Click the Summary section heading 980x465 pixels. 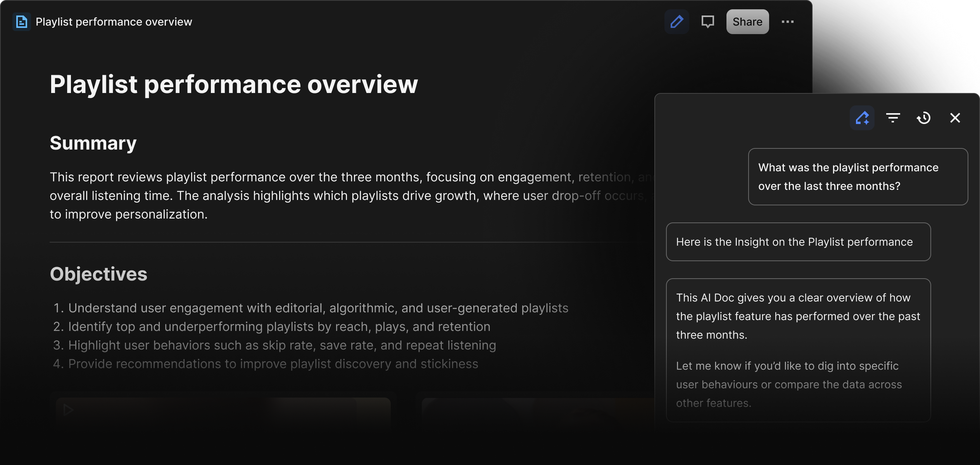(x=93, y=143)
